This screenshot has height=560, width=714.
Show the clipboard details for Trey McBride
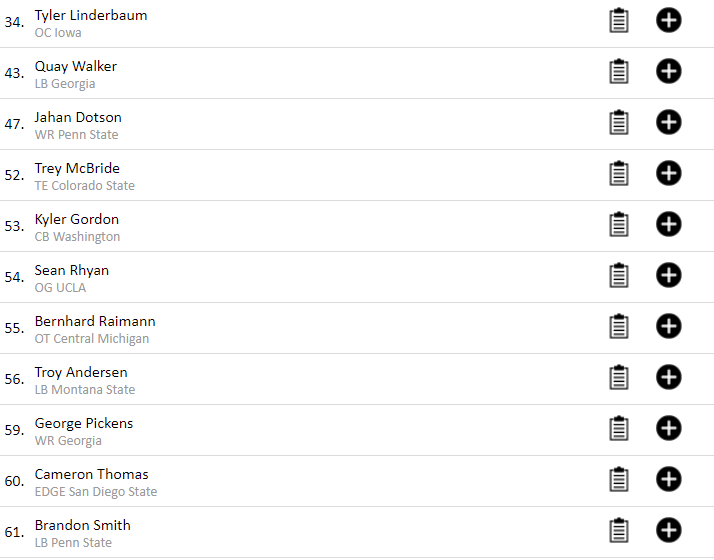(x=619, y=173)
